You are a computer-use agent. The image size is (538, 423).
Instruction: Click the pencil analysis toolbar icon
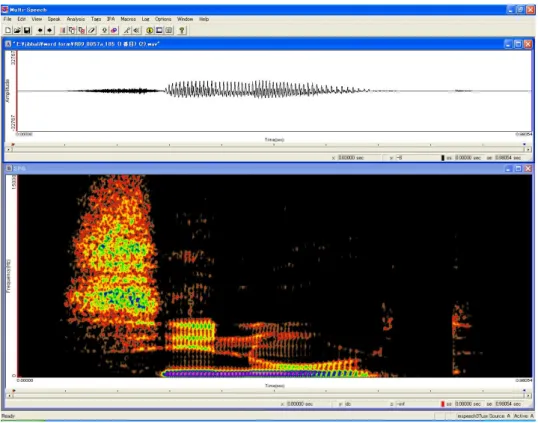127,31
